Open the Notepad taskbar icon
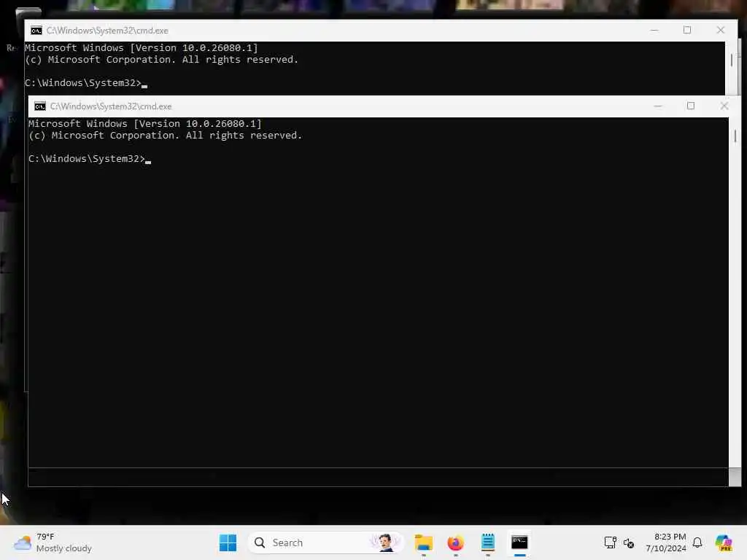The image size is (747, 560). point(488,542)
